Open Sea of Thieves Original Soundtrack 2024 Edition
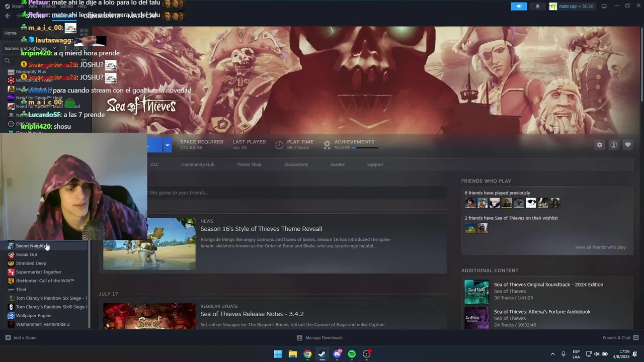Screen dimensions: 644x362 548,285
